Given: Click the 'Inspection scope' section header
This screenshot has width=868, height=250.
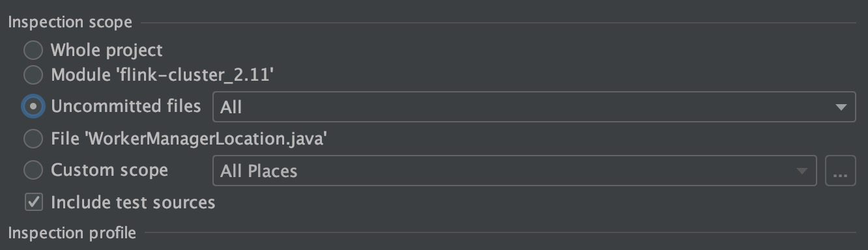Looking at the screenshot, I should click(x=70, y=22).
